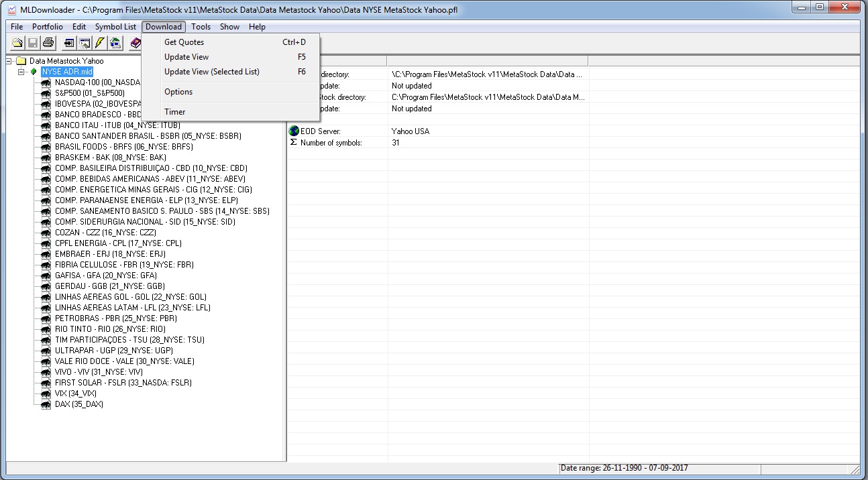868x480 pixels.
Task: Select EMBRAER - ERJ in the symbol tree
Action: coord(110,254)
